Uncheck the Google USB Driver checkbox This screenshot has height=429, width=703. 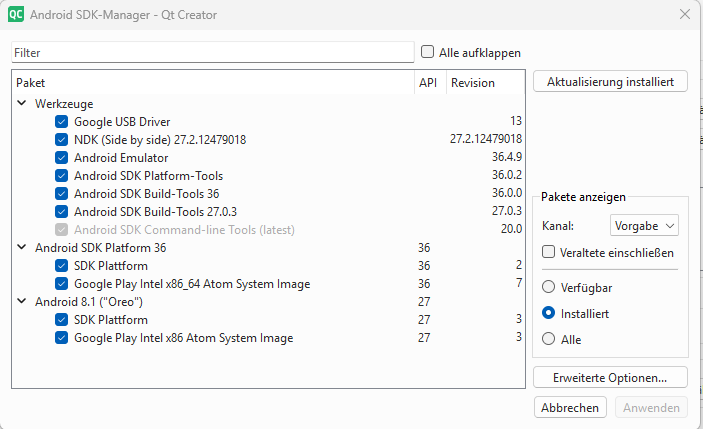[x=62, y=122]
